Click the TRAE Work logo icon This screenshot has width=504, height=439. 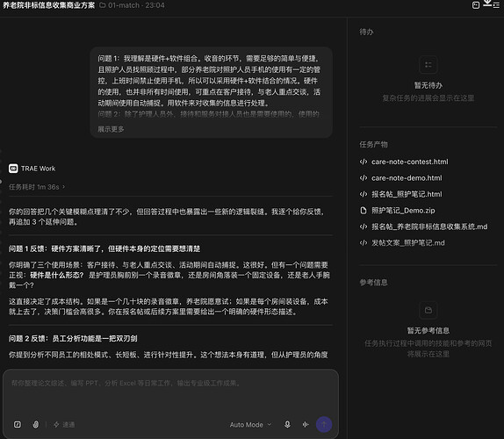click(x=13, y=169)
